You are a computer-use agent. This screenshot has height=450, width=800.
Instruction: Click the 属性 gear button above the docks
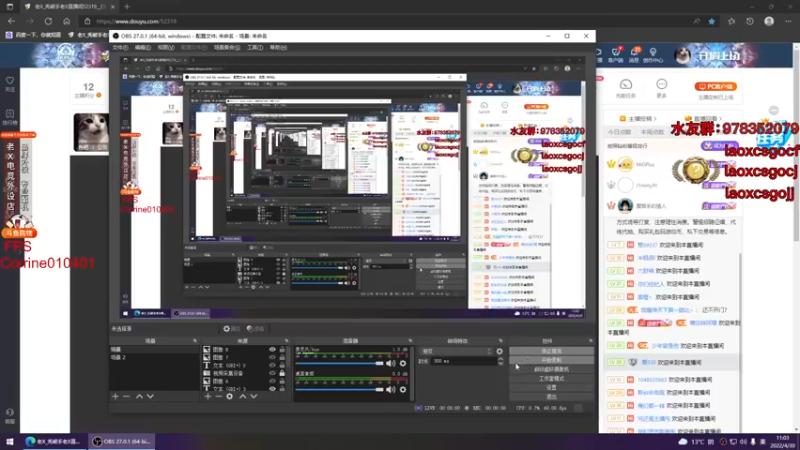(x=232, y=329)
